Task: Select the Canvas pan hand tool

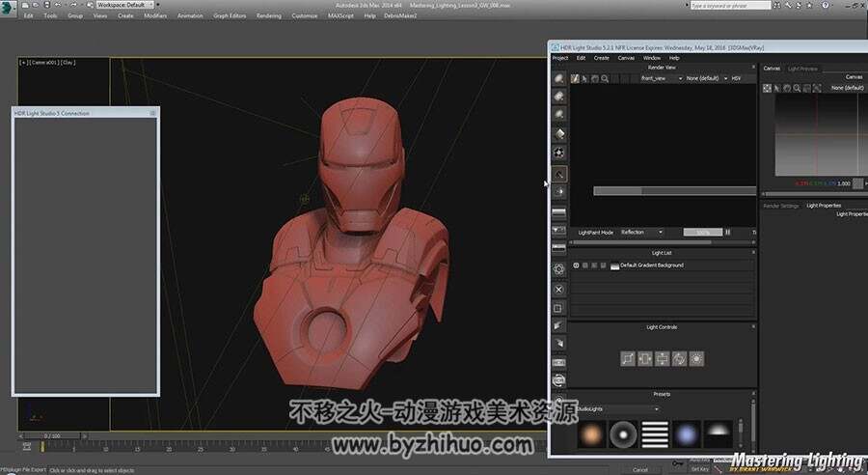Action: [787, 88]
